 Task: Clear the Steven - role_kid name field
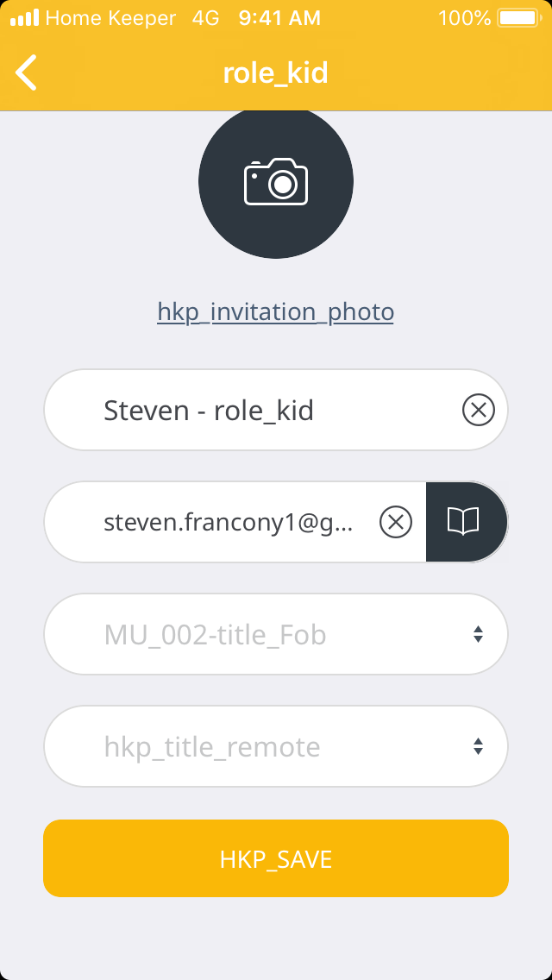click(x=479, y=411)
